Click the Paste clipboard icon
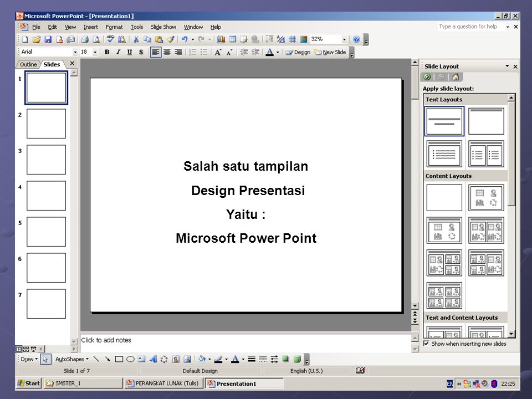 [x=158, y=39]
